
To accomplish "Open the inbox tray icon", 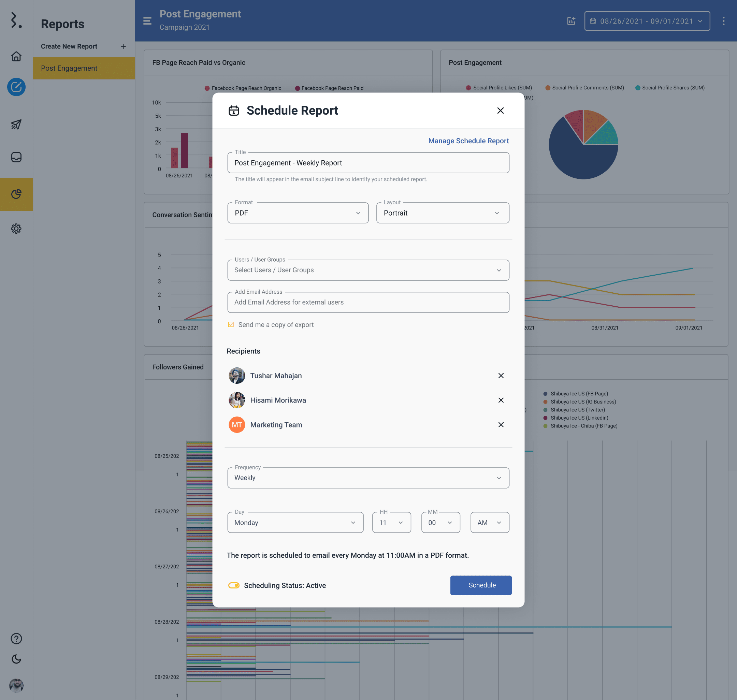I will pyautogui.click(x=16, y=157).
